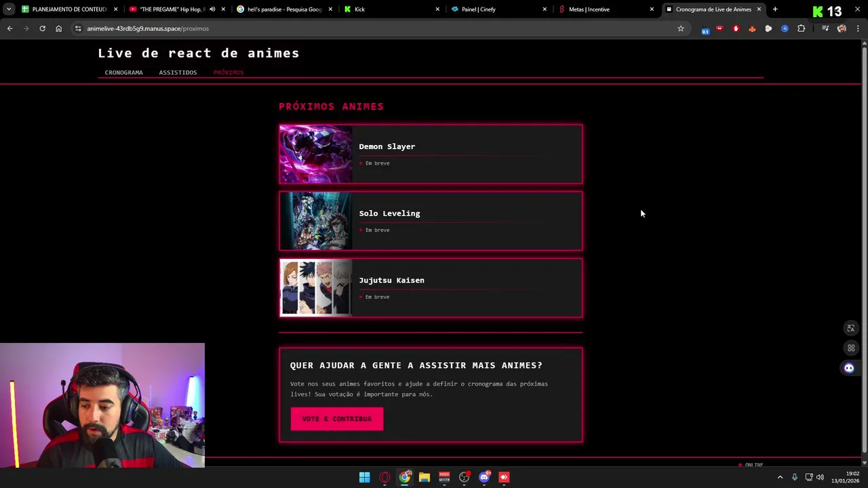868x488 pixels.
Task: Open the clock and date panel
Action: pos(846,477)
